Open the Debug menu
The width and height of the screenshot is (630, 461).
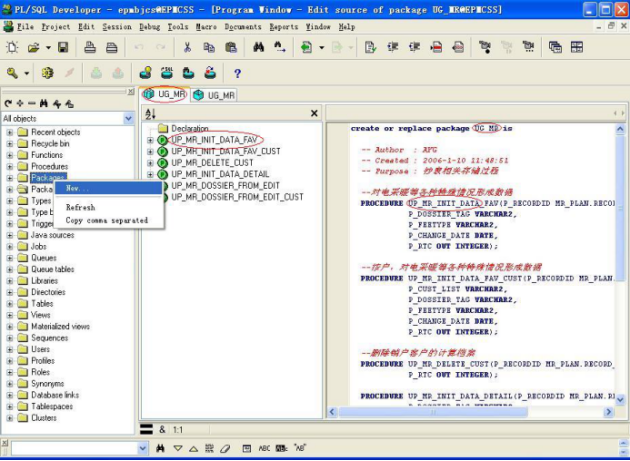pos(149,27)
